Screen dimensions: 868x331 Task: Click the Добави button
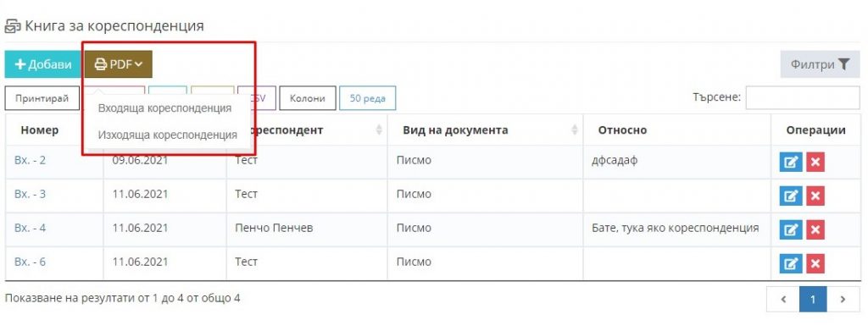coord(42,64)
